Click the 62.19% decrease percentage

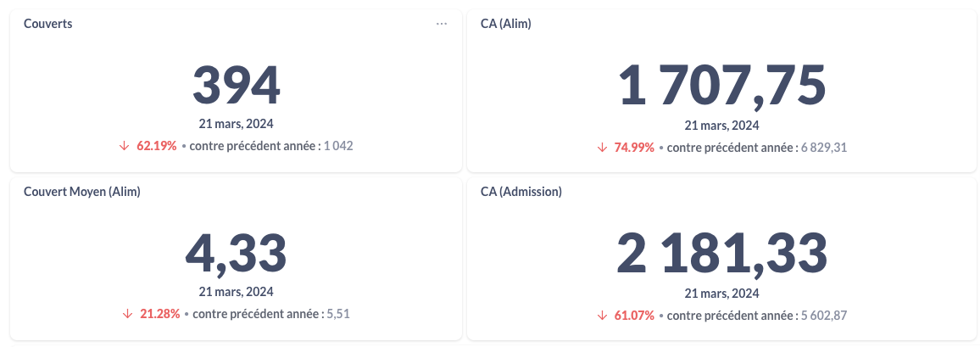coord(157,146)
